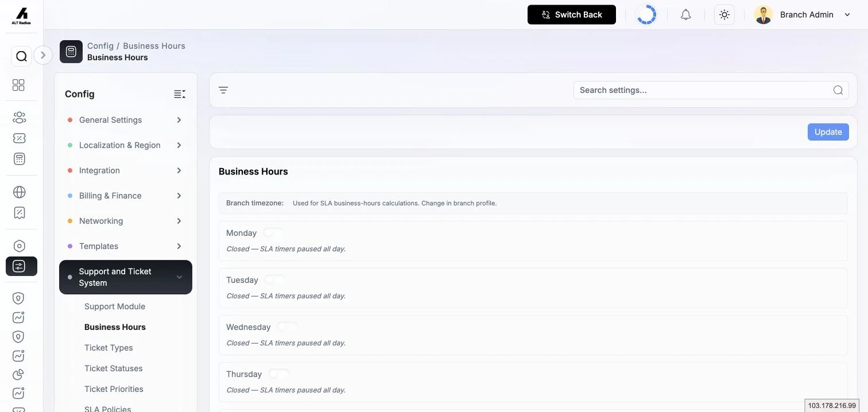This screenshot has width=868, height=412.
Task: Click the Monday day label
Action: click(241, 233)
